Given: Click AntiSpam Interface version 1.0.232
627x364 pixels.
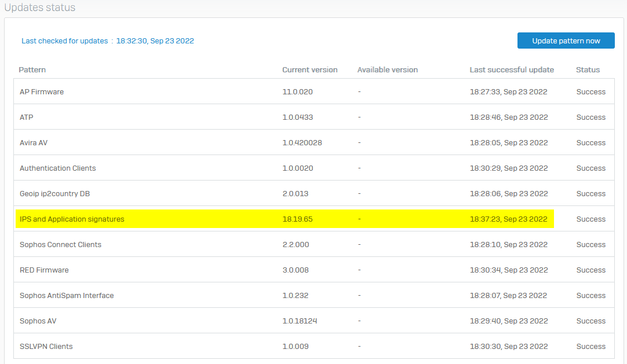Looking at the screenshot, I should 295,296.
